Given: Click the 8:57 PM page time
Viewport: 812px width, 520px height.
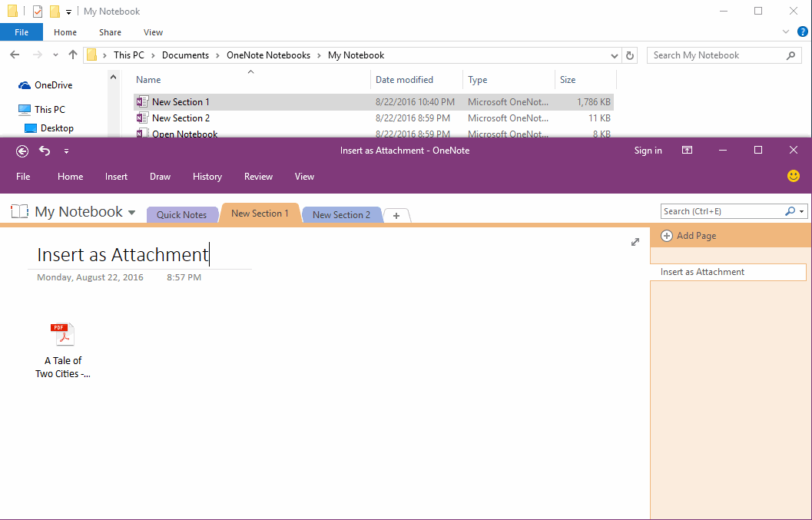Looking at the screenshot, I should [x=184, y=277].
